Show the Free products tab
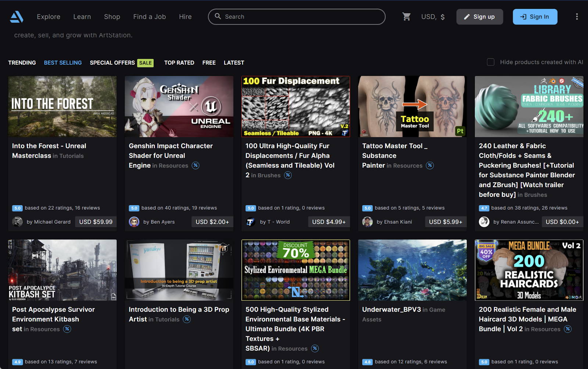Screen dimensions: 588x369 209,63
